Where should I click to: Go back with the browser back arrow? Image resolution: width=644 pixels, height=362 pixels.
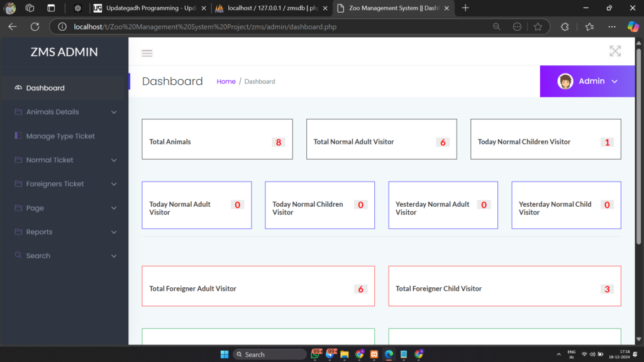[13, 26]
